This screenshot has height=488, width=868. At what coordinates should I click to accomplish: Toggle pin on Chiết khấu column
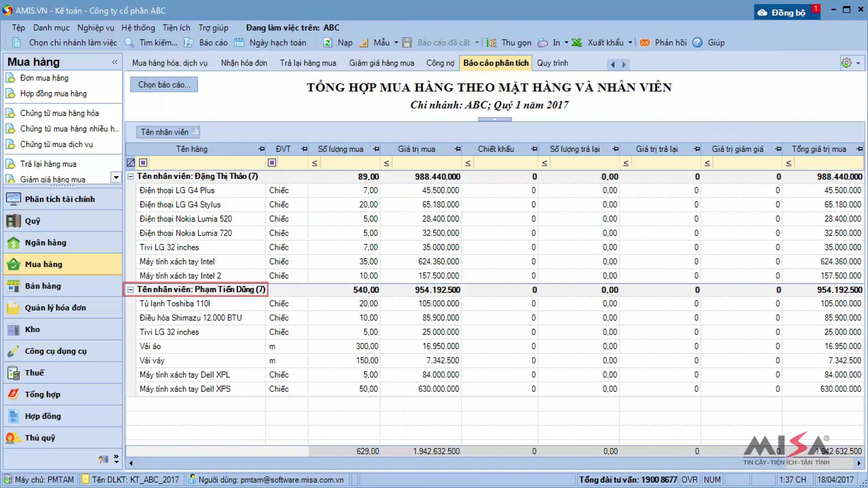tap(534, 149)
